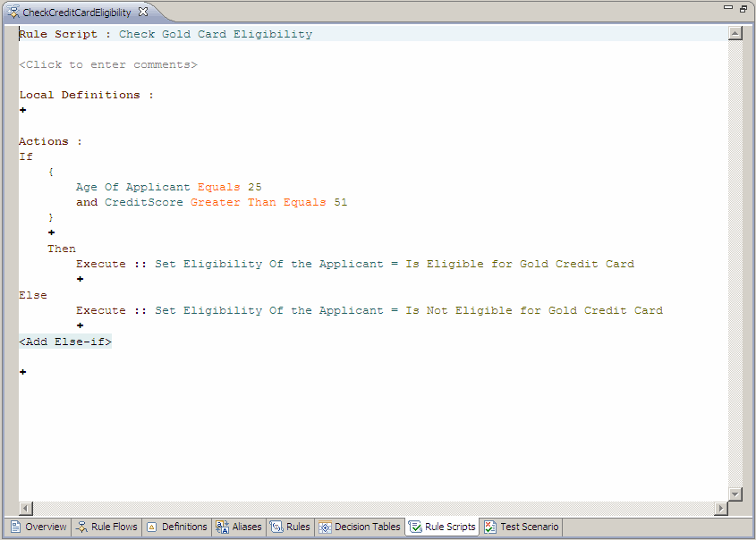Click the horizontal scrollbar right arrow
756x540 pixels.
pos(721,508)
